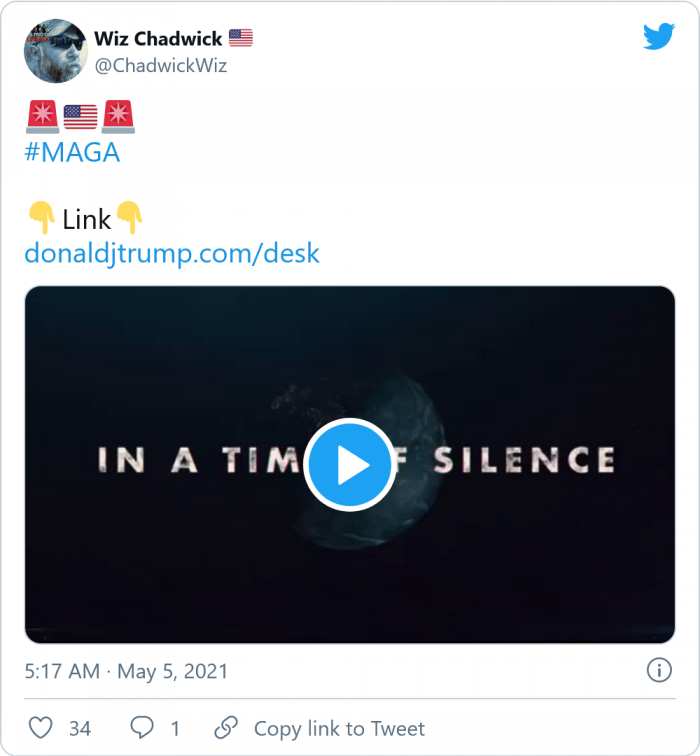Screen dimensions: 700x756
Task: Play the video in the tweet
Action: (x=349, y=465)
